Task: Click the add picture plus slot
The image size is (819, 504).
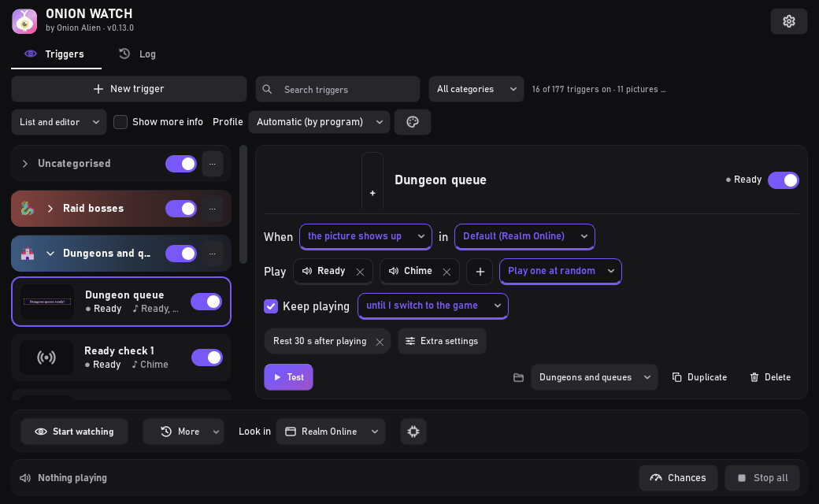Action: 372,180
